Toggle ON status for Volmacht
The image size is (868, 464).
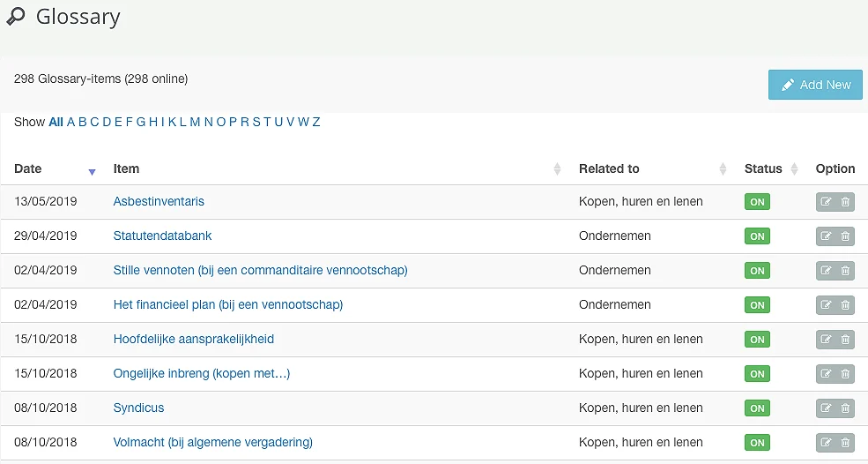(757, 442)
